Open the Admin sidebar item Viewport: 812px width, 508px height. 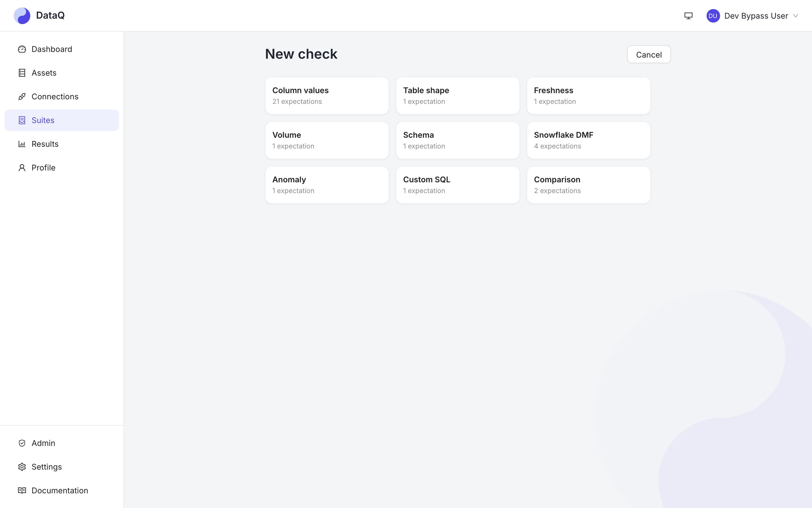pyautogui.click(x=62, y=443)
